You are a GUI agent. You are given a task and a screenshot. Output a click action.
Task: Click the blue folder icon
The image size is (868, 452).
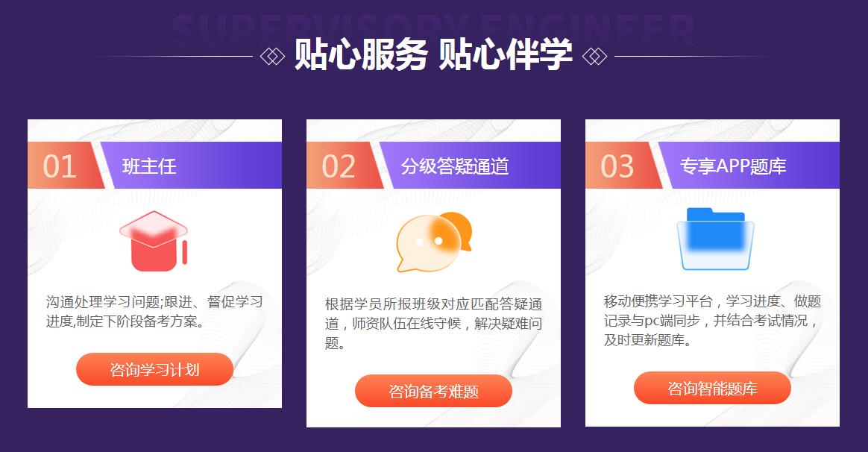click(715, 239)
